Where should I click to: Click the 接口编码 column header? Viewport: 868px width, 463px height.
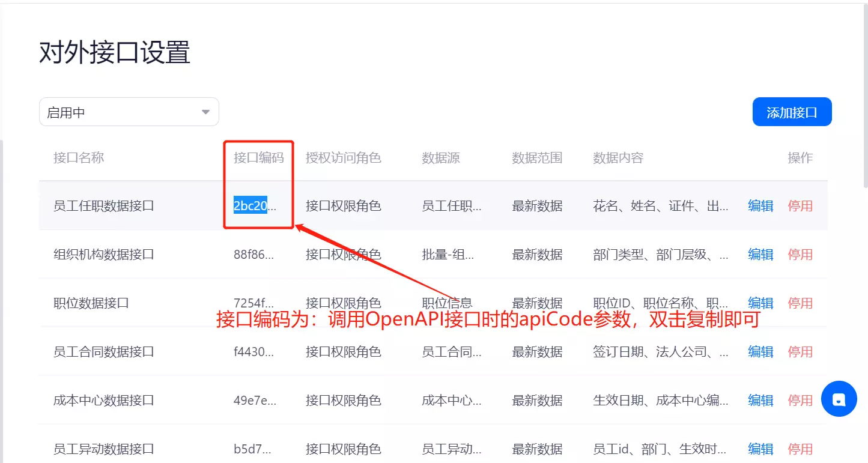coord(259,158)
